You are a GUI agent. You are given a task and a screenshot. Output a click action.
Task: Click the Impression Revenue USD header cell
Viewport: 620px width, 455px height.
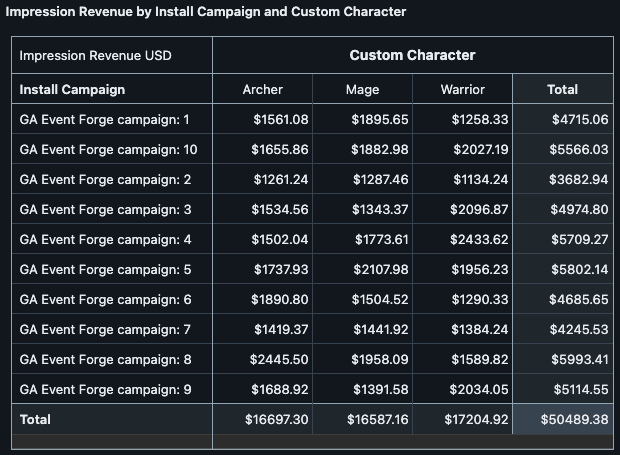pos(95,55)
